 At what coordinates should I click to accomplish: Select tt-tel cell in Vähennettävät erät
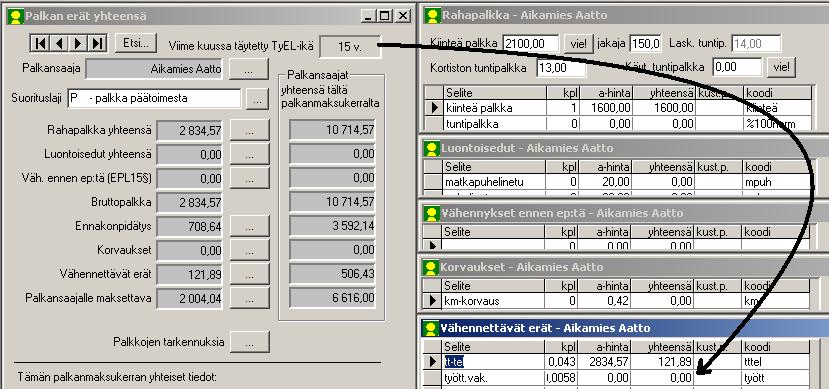pyautogui.click(x=493, y=362)
